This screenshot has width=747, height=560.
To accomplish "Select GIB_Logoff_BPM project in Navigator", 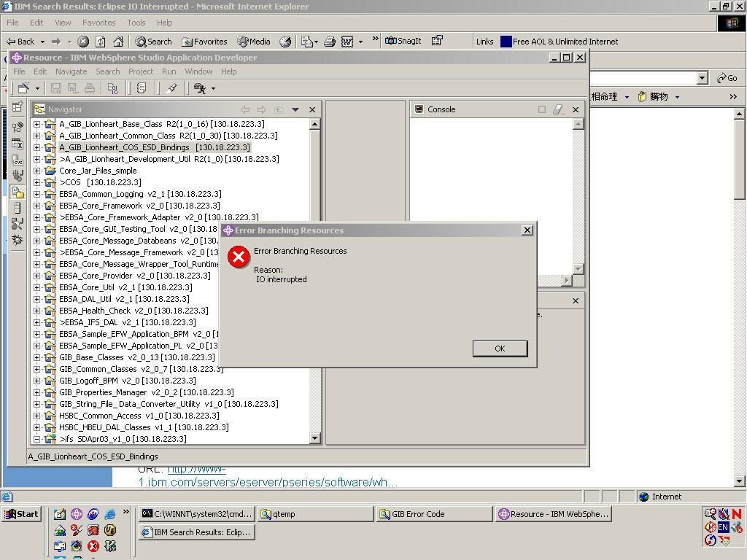I will click(127, 381).
